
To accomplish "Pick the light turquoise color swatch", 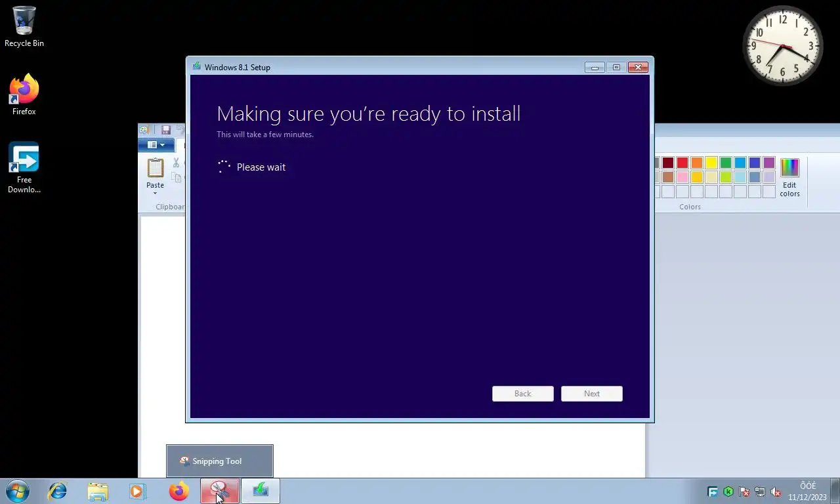I will 740,177.
